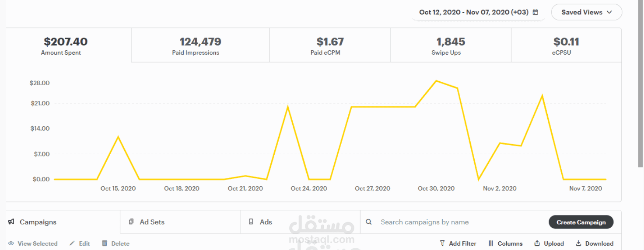This screenshot has width=644, height=250.
Task: Click the Ad Sets copy icon
Action: click(x=131, y=222)
